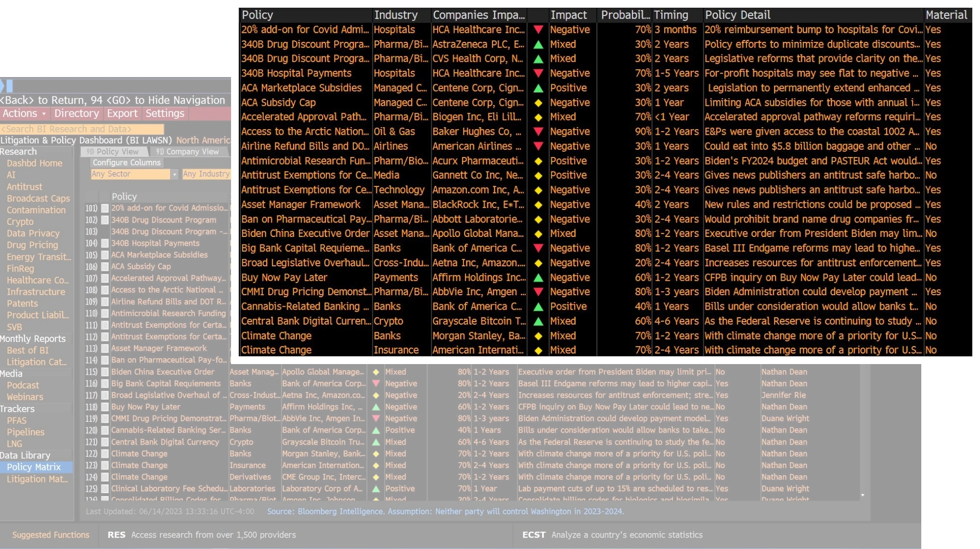The image size is (980, 549).
Task: Click document icon beside Asset Manager Framework
Action: coord(105,348)
